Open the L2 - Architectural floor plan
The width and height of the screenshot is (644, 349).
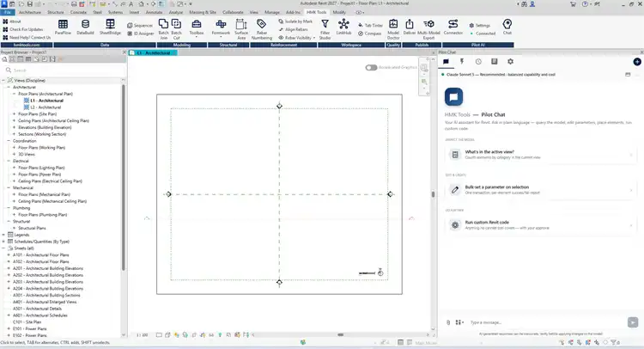[46, 107]
